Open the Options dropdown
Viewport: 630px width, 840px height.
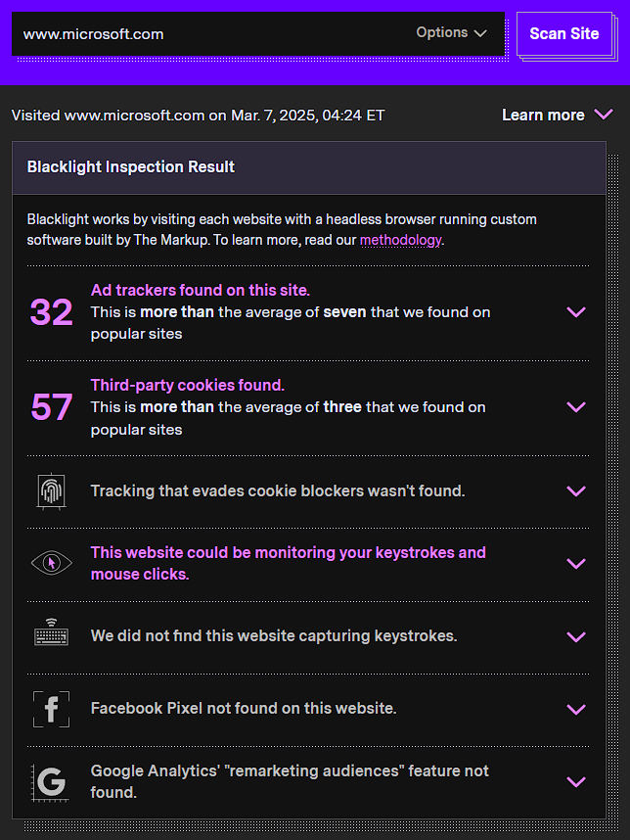pos(451,33)
